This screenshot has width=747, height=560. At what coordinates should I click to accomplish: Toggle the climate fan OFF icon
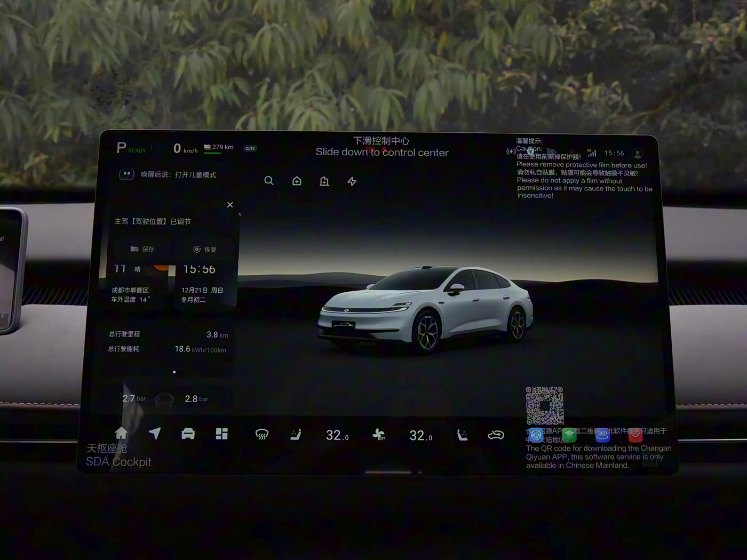click(x=379, y=435)
